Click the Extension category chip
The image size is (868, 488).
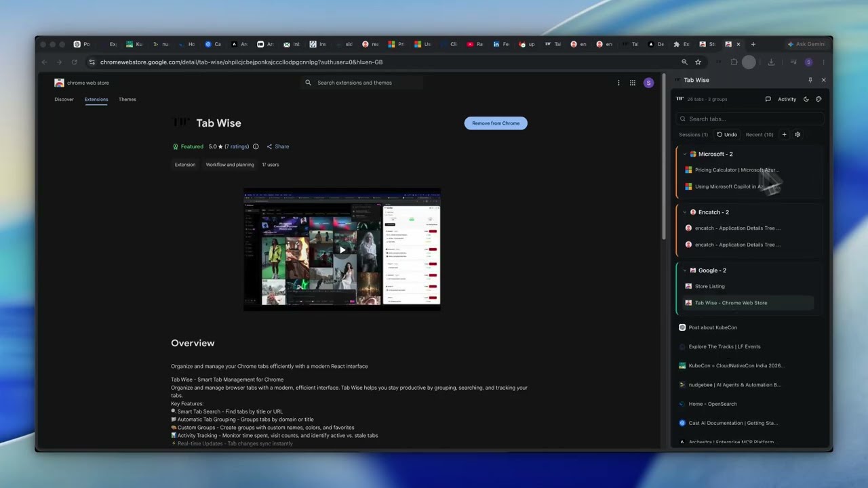pyautogui.click(x=185, y=165)
